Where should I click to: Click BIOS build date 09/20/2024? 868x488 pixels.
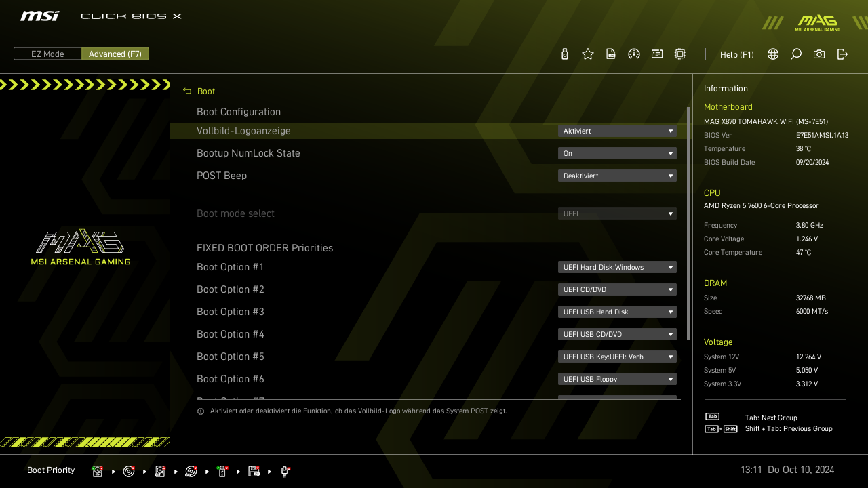coord(812,162)
